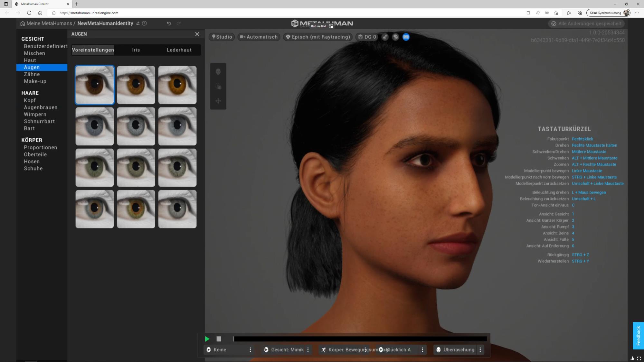This screenshot has height=362, width=644.
Task: Select the blend hand tool in viewport sidebar
Action: click(x=218, y=86)
